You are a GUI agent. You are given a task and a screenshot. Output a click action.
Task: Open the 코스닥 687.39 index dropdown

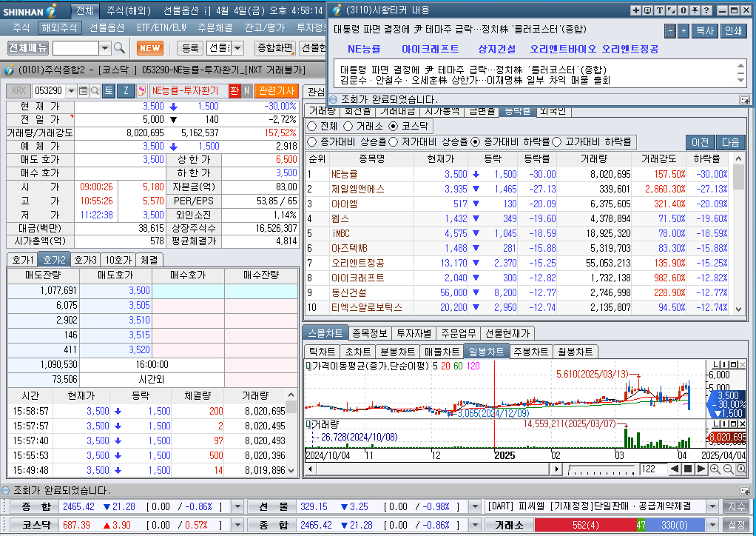237,525
